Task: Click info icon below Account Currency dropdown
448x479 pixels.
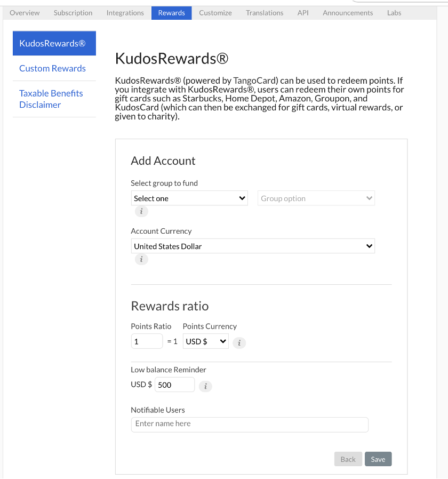Action: click(x=141, y=259)
